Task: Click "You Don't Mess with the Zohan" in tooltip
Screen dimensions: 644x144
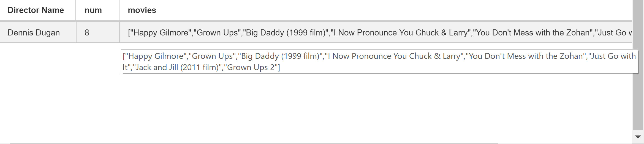Action: (526, 56)
